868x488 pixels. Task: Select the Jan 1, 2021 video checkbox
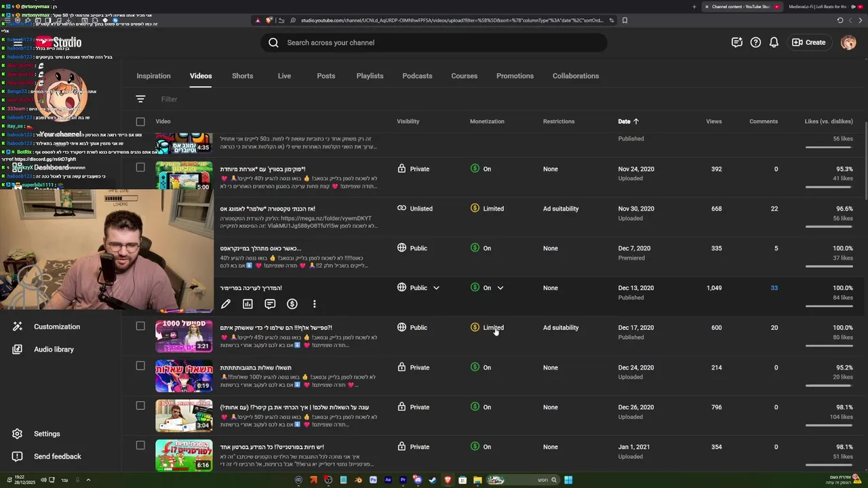(x=140, y=445)
